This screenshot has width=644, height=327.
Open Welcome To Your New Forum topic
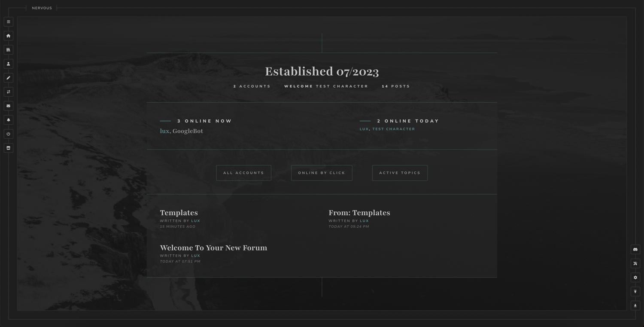pyautogui.click(x=213, y=248)
